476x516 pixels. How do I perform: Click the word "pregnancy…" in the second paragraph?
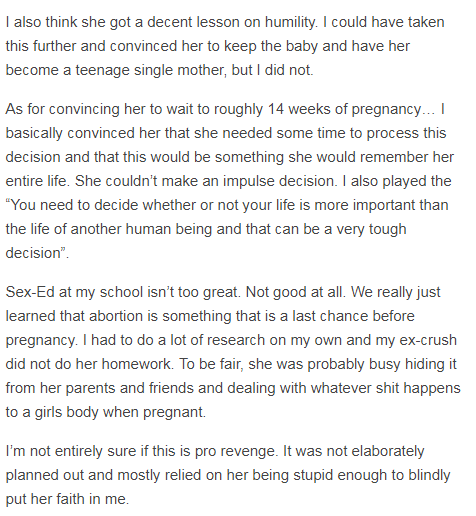pyautogui.click(x=393, y=110)
